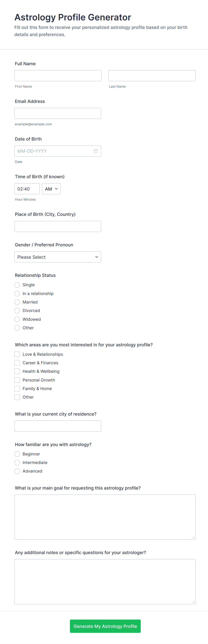Screen dimensions: 208x644
Task: Click the resize handle of additional notes box
Action: click(193, 602)
